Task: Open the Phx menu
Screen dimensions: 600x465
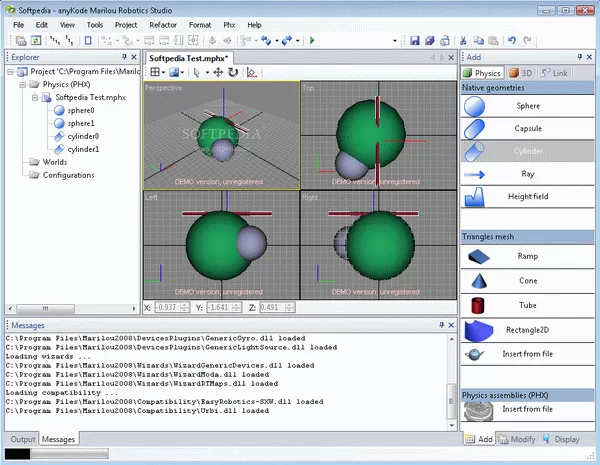Action: click(x=229, y=25)
